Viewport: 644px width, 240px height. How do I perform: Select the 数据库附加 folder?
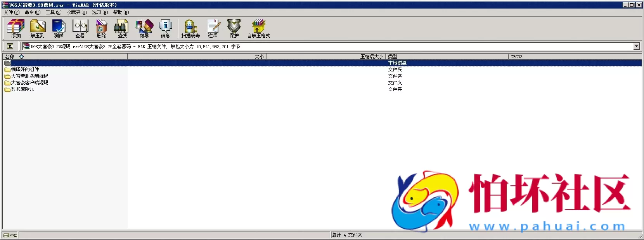pyautogui.click(x=23, y=89)
